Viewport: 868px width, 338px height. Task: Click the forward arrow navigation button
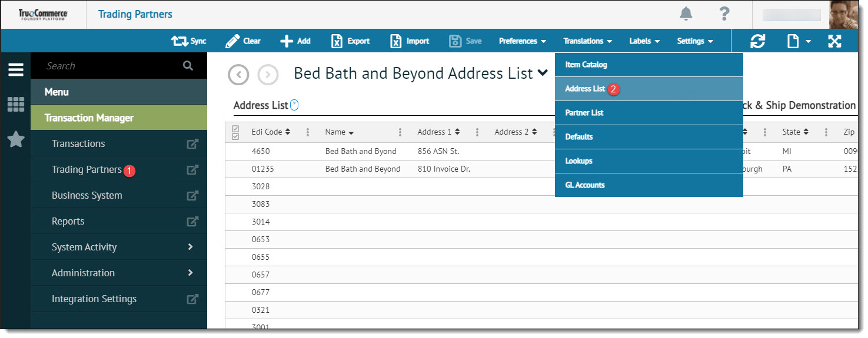268,75
